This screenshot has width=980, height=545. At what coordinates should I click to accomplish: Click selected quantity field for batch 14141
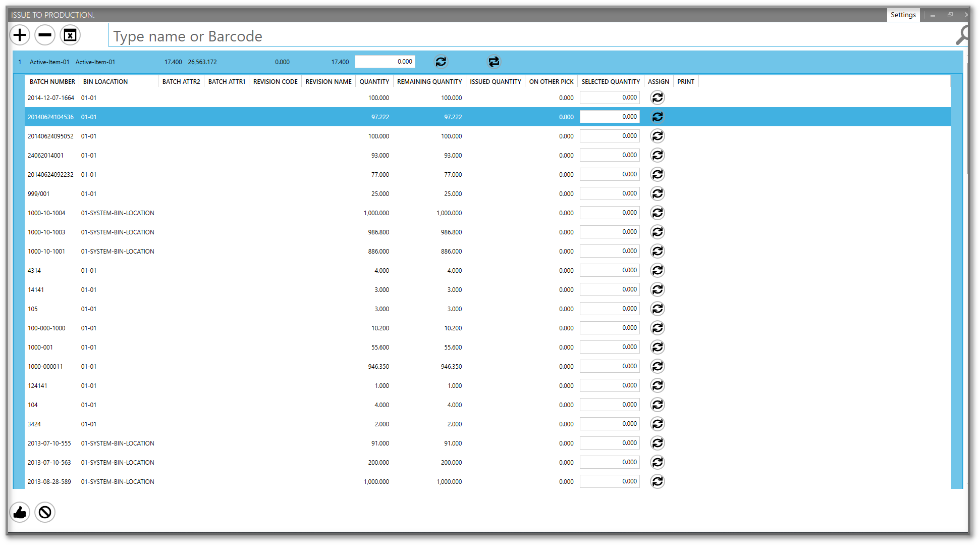coord(610,289)
